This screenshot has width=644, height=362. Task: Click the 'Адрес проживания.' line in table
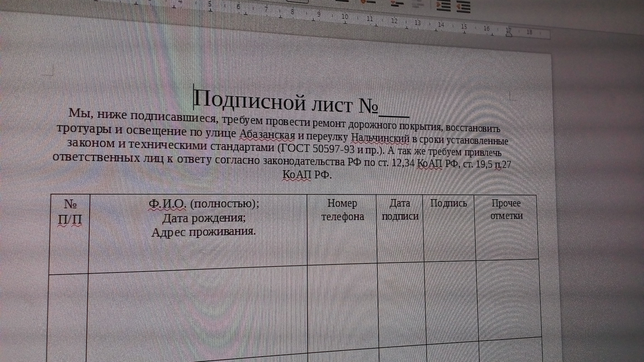coord(203,232)
